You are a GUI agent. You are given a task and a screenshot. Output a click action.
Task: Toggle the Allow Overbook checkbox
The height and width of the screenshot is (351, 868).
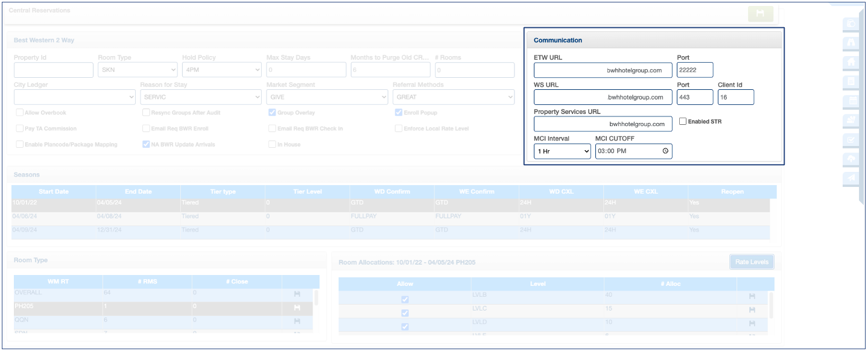point(20,113)
